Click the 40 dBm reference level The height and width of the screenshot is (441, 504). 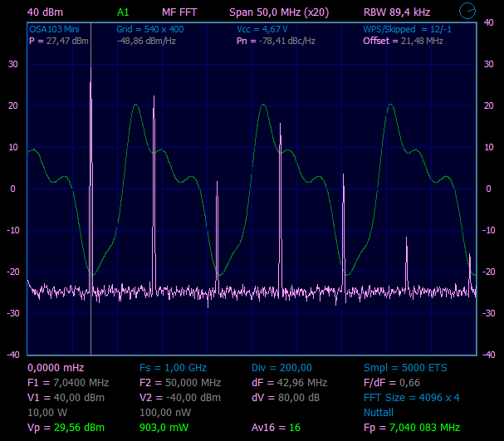click(45, 12)
